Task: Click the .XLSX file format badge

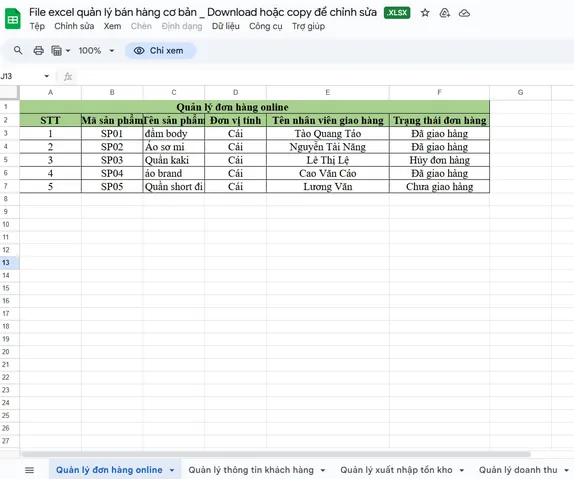Action: [397, 13]
